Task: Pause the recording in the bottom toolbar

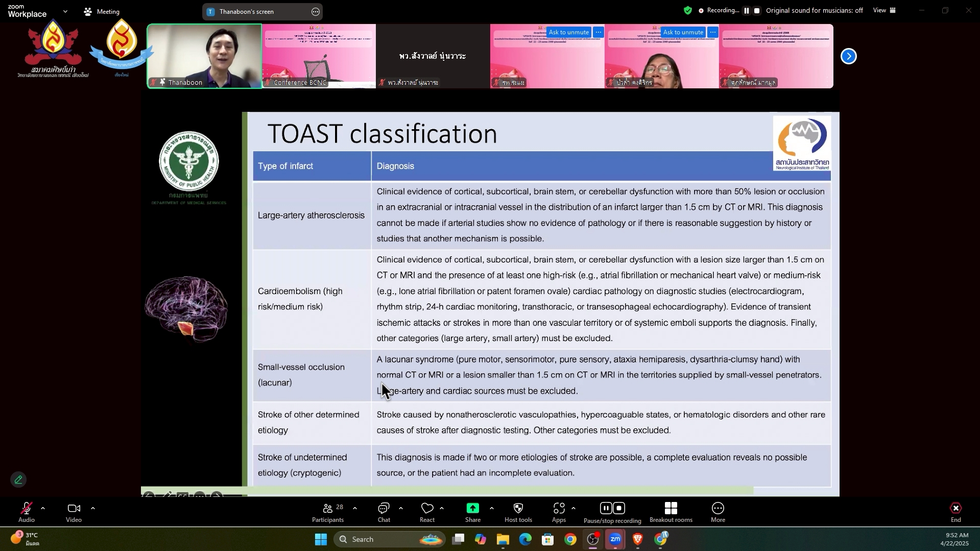Action: pyautogui.click(x=606, y=508)
